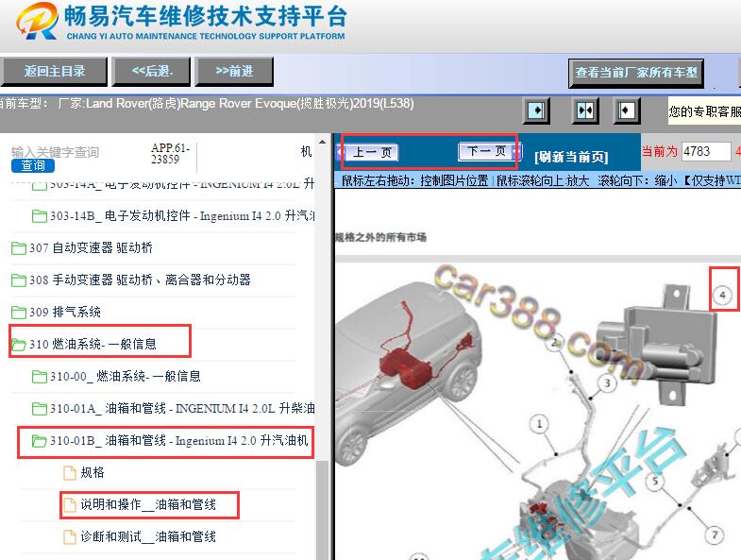Click callout number 3 in the diagram
This screenshot has width=741, height=560.
[x=607, y=383]
